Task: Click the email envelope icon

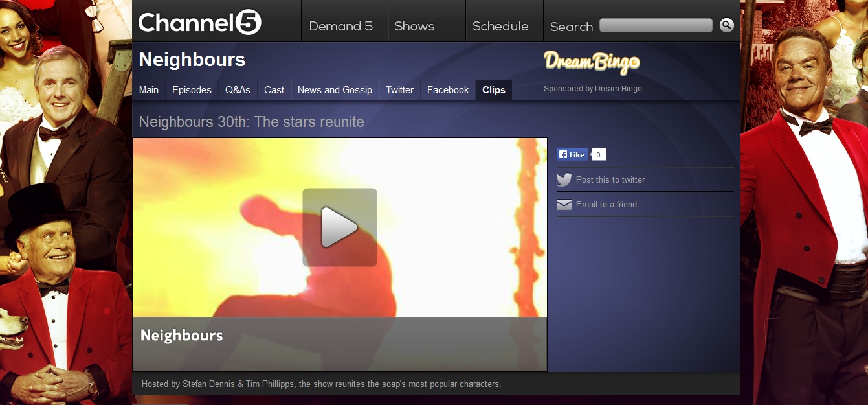Action: tap(564, 205)
